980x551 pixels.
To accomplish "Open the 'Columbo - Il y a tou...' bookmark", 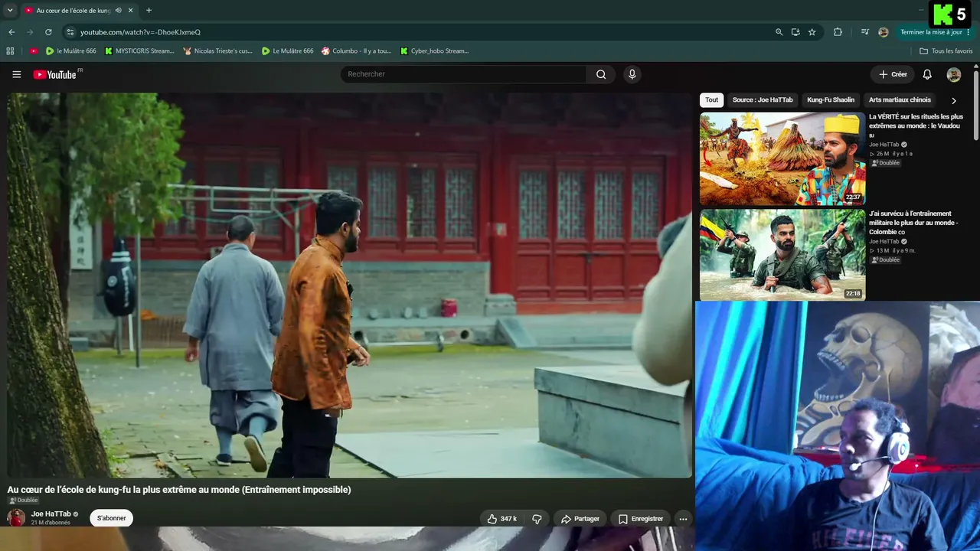I will pyautogui.click(x=356, y=51).
